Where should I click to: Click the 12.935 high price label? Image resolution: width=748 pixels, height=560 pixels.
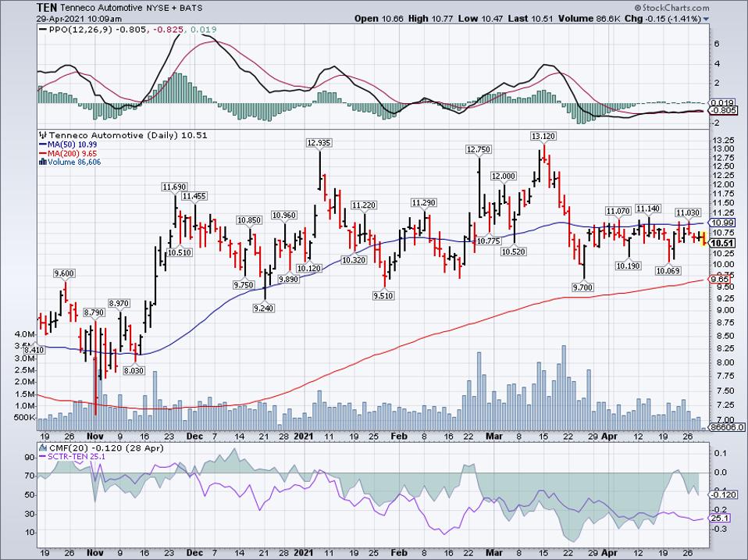(319, 143)
